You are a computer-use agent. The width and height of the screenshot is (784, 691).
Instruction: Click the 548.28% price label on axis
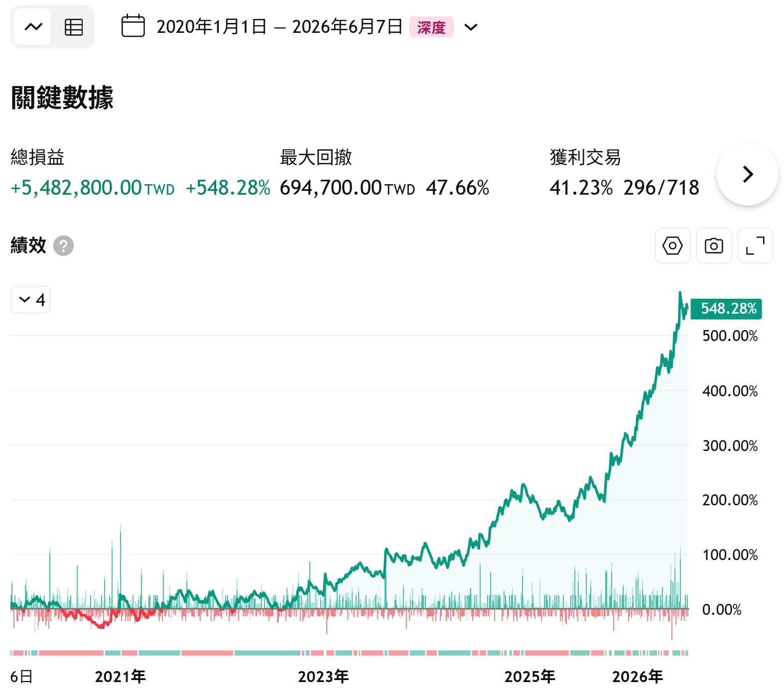(726, 309)
